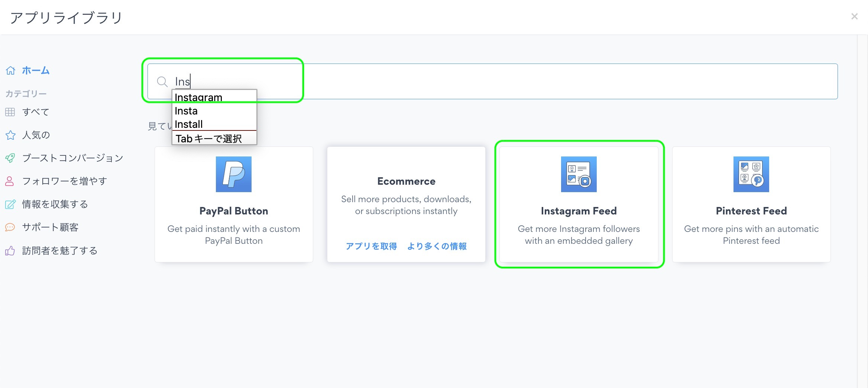868x388 pixels.
Task: Click the Instagram Feed card title
Action: point(579,211)
